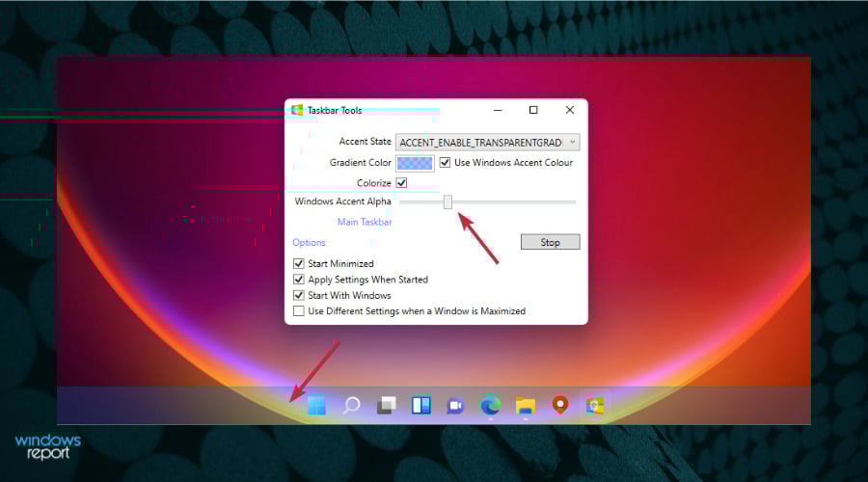Select the Main Taskbar label

coord(365,222)
